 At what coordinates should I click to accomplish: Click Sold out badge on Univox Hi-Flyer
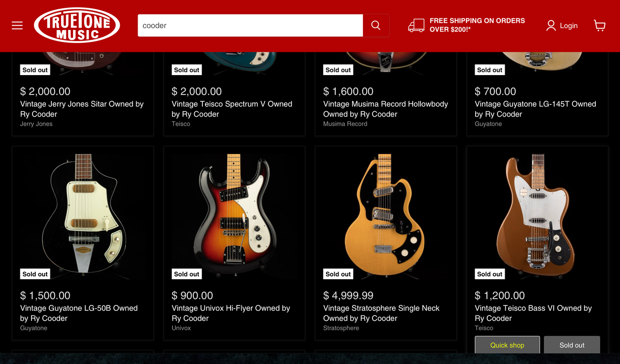pos(187,274)
